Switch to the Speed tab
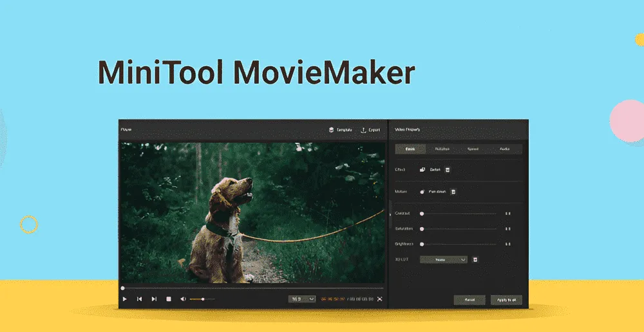 pyautogui.click(x=473, y=149)
